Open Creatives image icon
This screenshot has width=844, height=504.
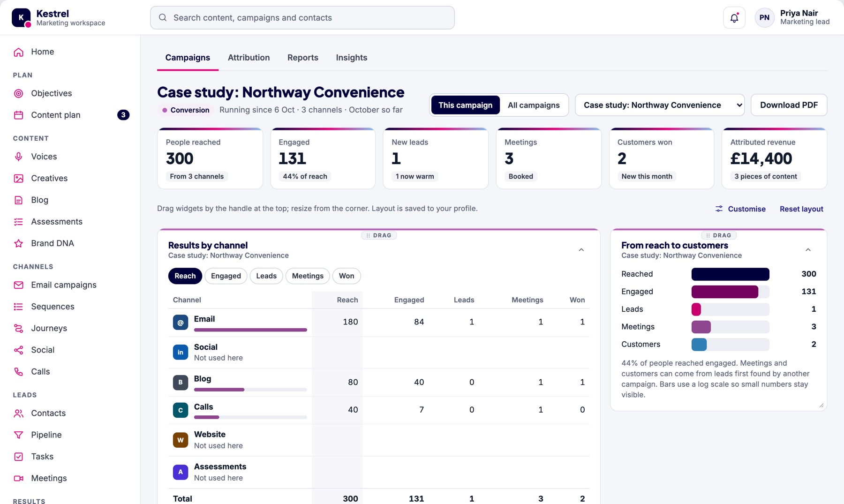19,178
